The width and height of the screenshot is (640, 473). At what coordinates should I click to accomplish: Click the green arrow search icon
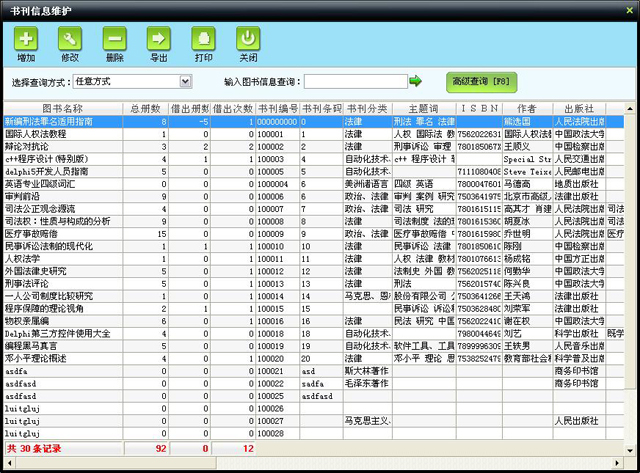click(x=416, y=80)
